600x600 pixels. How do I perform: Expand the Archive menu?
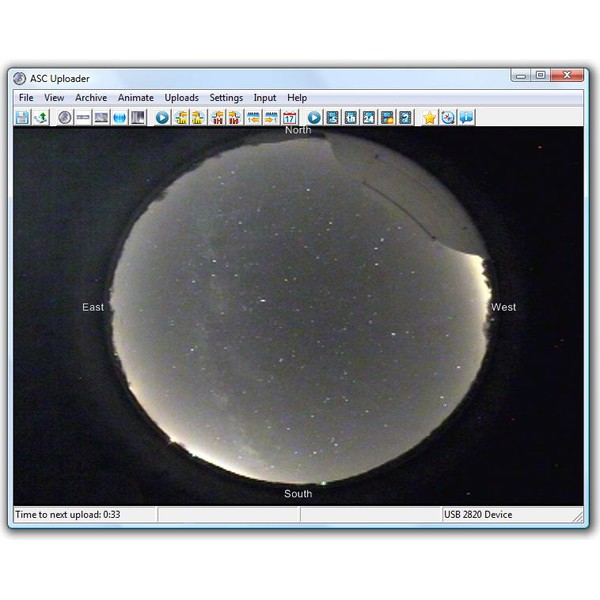click(91, 98)
